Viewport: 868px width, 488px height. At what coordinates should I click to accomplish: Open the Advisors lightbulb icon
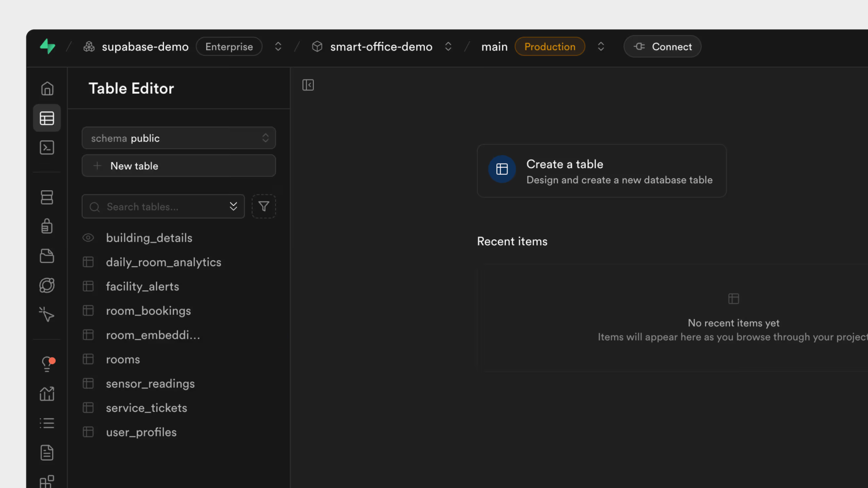[47, 364]
